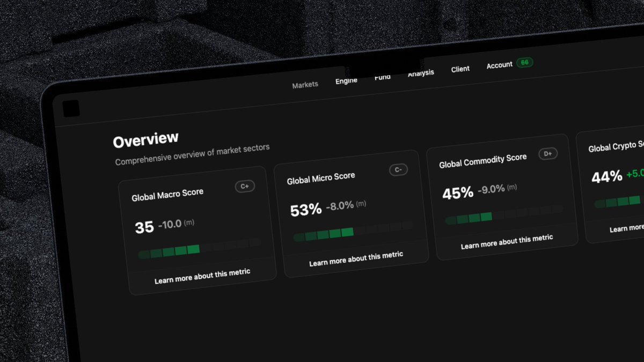Click the app logo square icon

(x=71, y=108)
